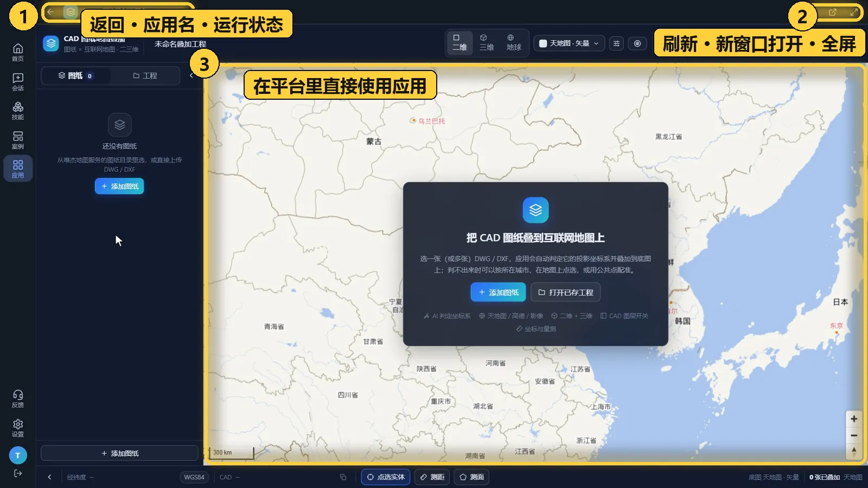
Task: Switch map to 二维 2D mode
Action: click(459, 43)
